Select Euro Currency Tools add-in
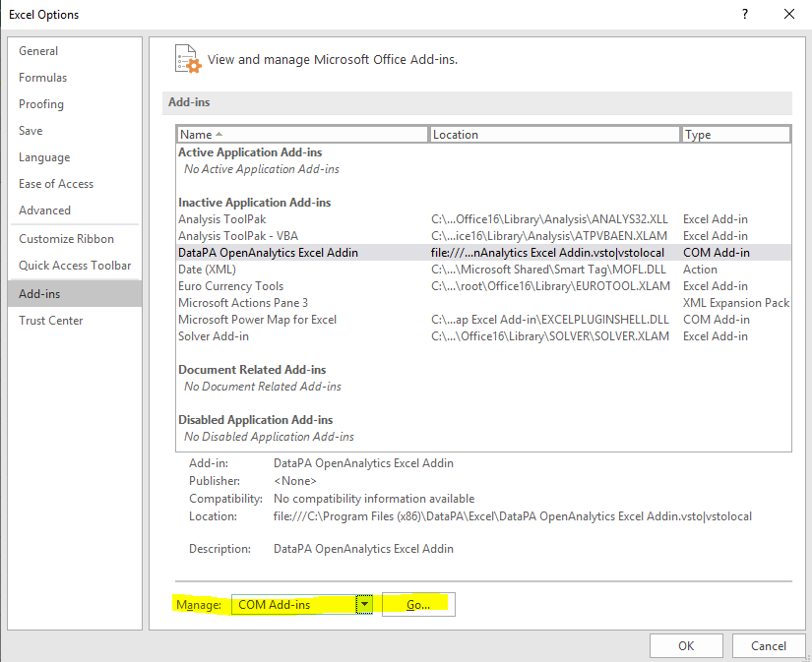This screenshot has width=812, height=662. click(x=483, y=286)
